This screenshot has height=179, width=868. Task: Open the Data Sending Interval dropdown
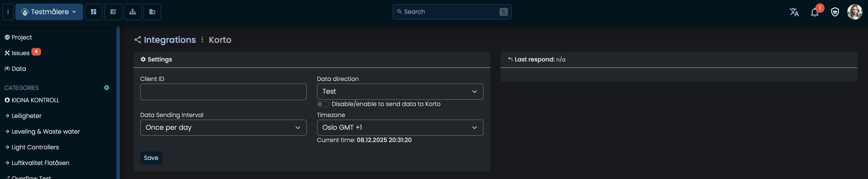(x=223, y=127)
